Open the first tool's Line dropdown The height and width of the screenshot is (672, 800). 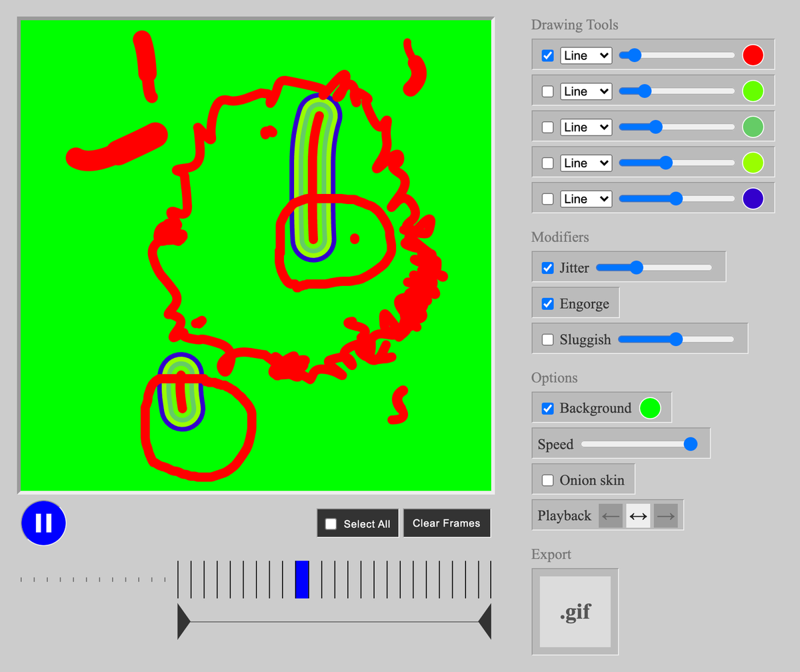coord(586,55)
